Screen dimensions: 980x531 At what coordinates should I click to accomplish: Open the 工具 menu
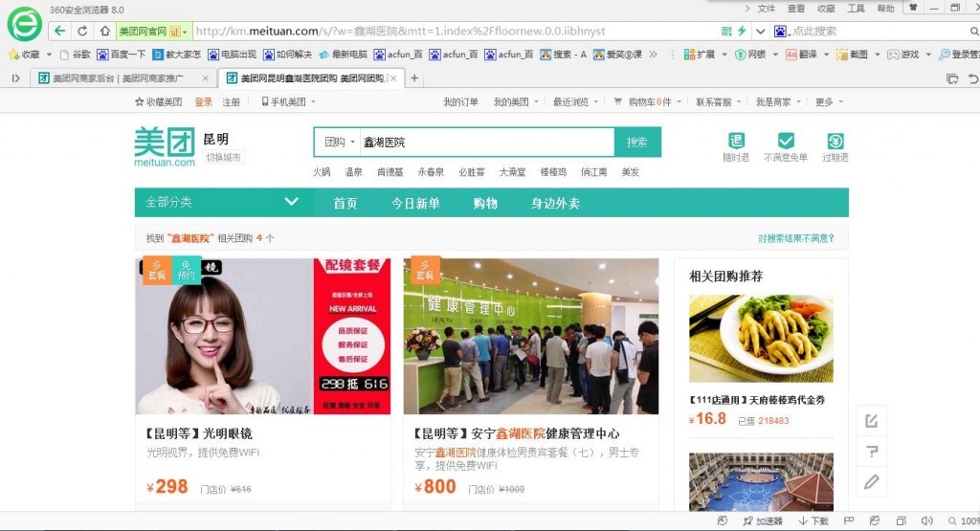856,8
